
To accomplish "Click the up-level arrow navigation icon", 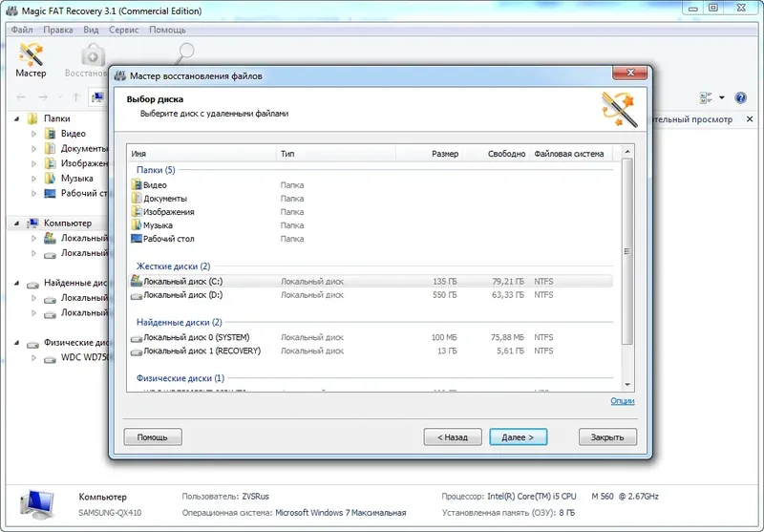I will pyautogui.click(x=76, y=97).
